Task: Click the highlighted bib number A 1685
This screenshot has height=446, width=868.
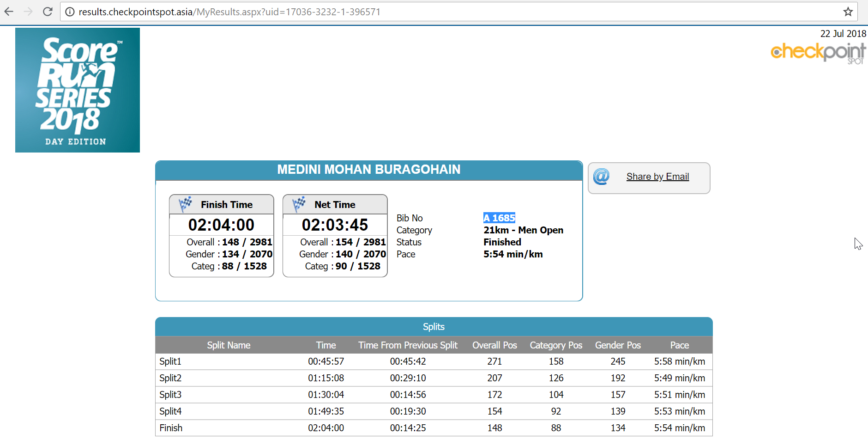Action: [499, 218]
